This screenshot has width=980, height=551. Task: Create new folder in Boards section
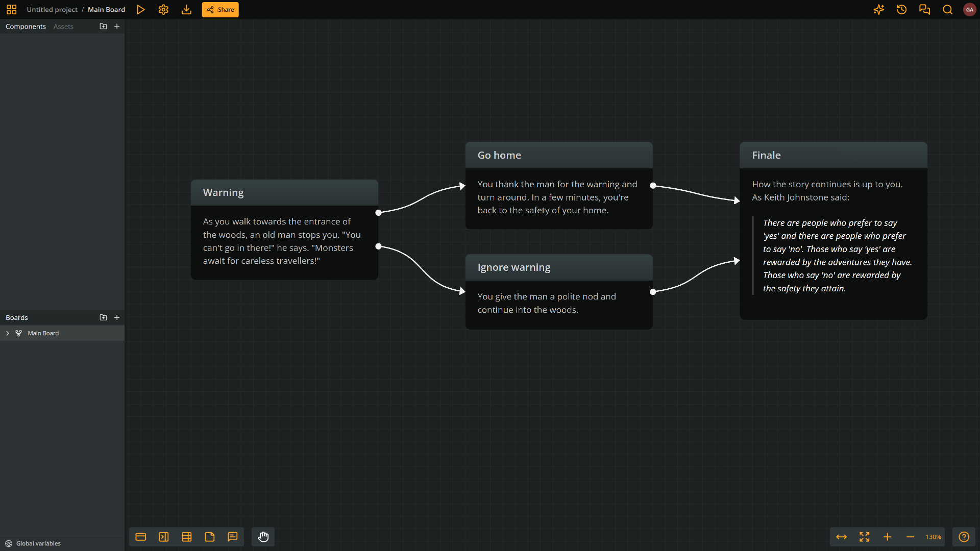point(103,317)
